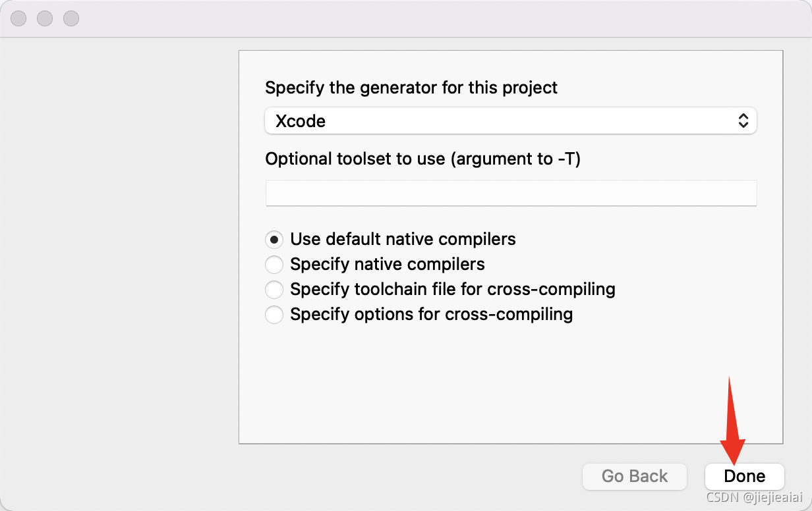The image size is (812, 511).
Task: Click the 'Specify toolchain file for cross-compiling' text
Action: pyautogui.click(x=453, y=290)
